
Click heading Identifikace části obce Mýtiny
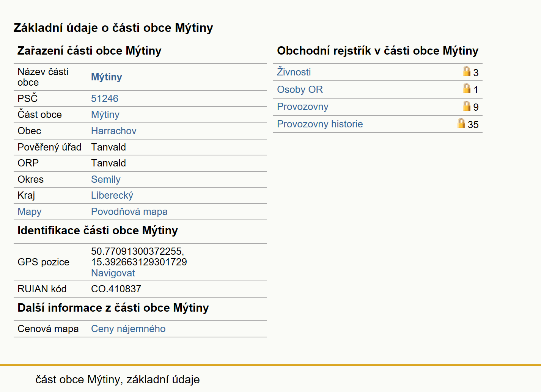coord(98,230)
